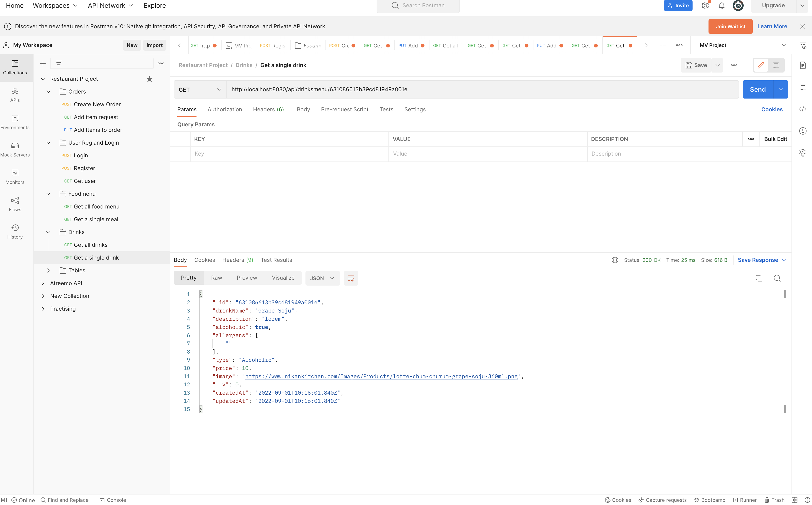
Task: Switch to the Authorization tab
Action: point(225,109)
